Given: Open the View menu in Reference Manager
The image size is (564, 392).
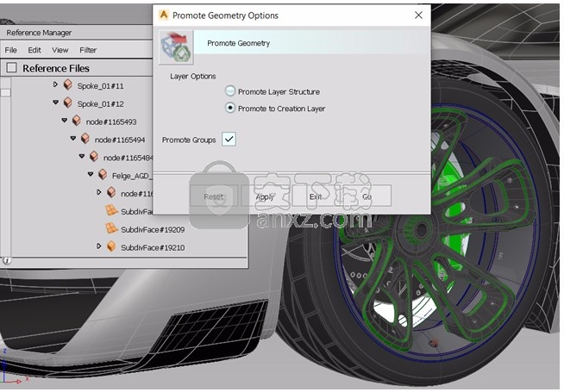Looking at the screenshot, I should pos(60,50).
